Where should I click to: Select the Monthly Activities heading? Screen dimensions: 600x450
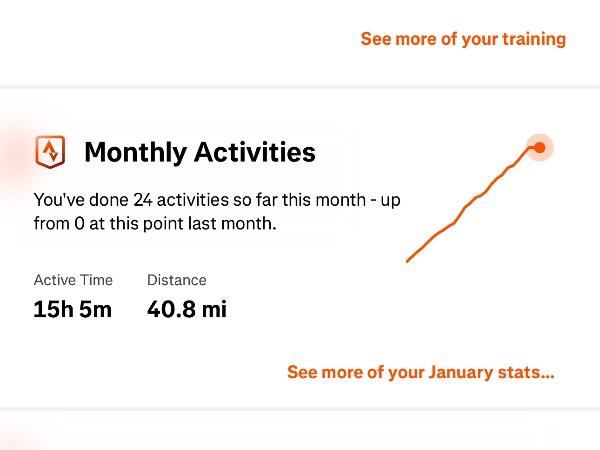click(x=200, y=152)
